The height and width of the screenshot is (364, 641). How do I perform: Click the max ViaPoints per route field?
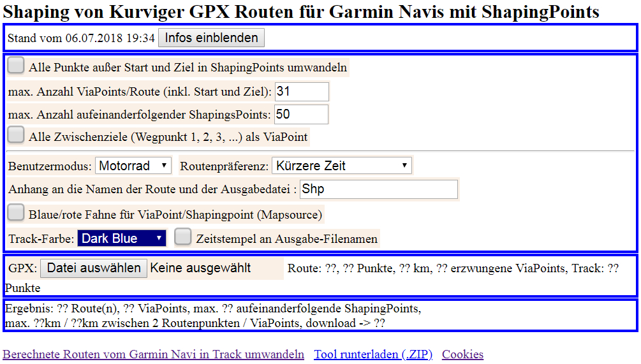pyautogui.click(x=301, y=91)
